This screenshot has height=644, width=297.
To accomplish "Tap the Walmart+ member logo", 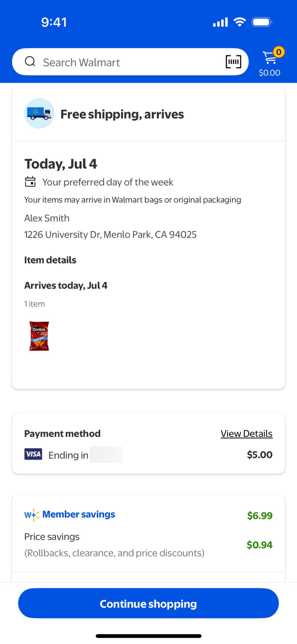I will [x=32, y=514].
